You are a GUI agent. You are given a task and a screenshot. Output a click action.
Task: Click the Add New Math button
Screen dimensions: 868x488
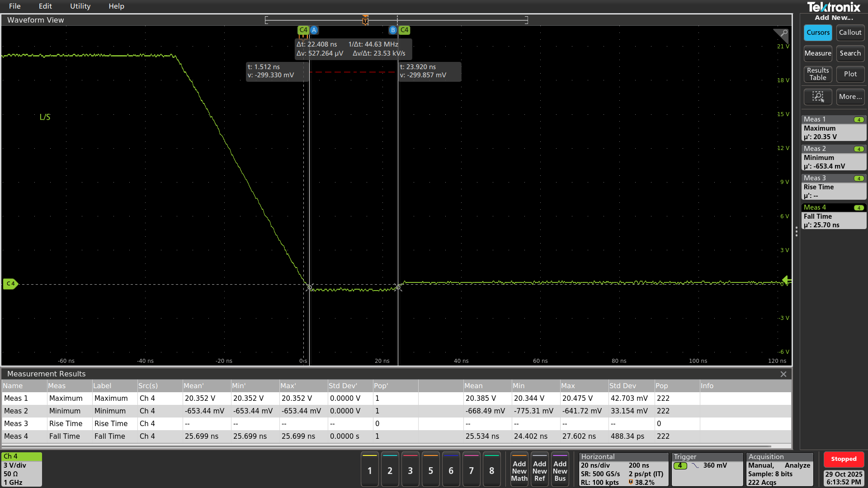coord(519,470)
